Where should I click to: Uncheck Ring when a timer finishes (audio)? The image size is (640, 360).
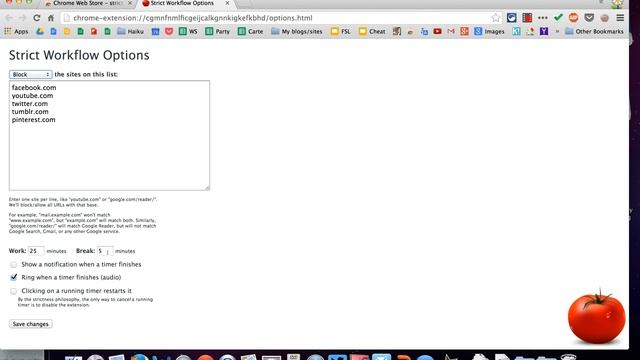coord(13,278)
